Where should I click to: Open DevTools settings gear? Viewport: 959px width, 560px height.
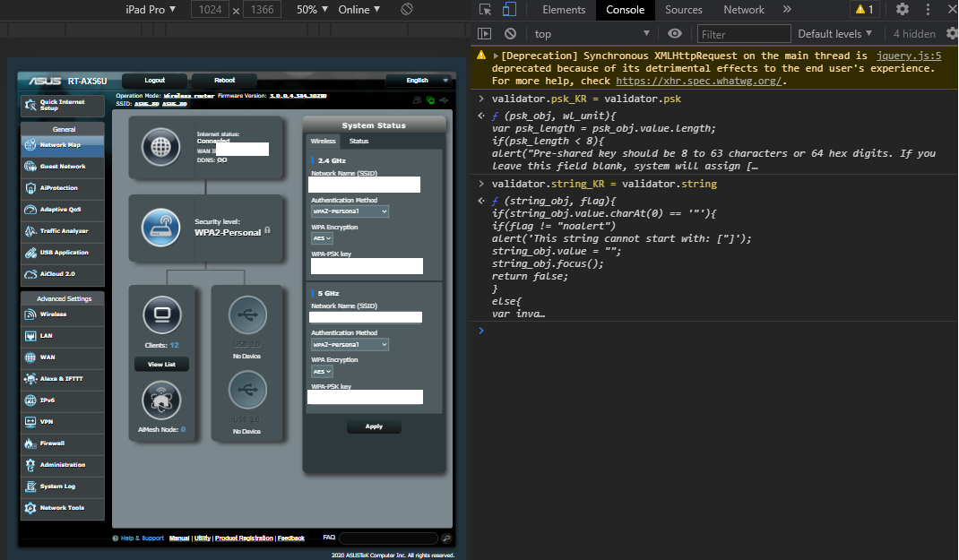coord(903,9)
